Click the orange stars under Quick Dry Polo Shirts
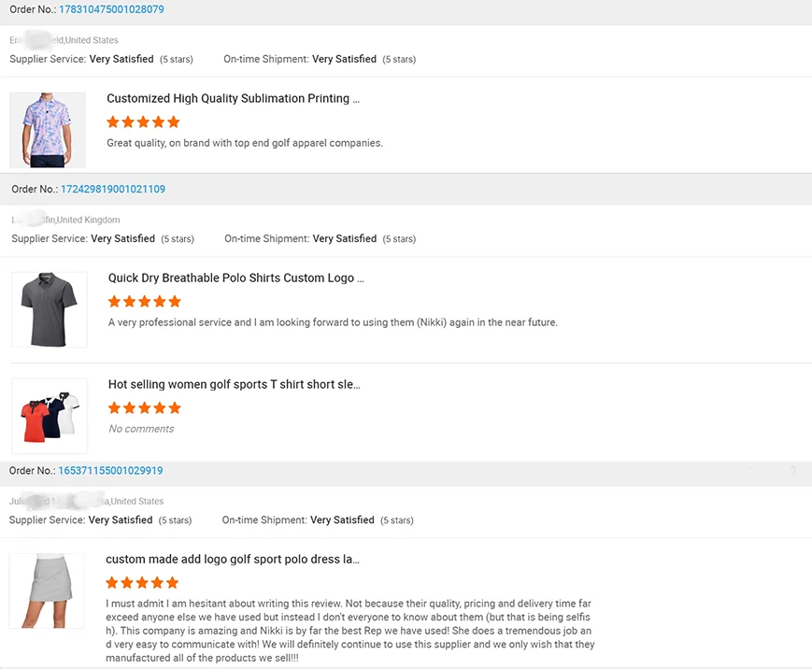Screen dimensions: 812x669 click(x=144, y=301)
